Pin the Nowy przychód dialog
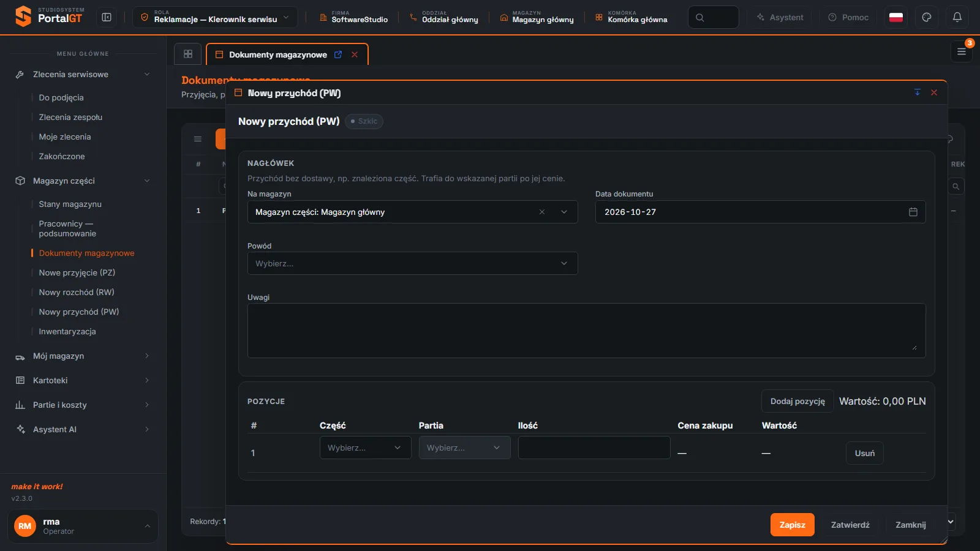Screen dimensions: 980x551 [x=918, y=92]
